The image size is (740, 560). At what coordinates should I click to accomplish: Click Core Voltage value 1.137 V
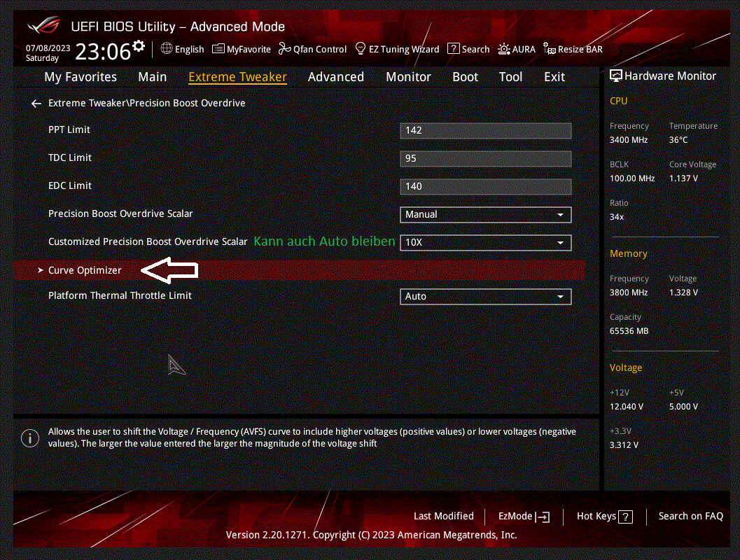coord(683,178)
